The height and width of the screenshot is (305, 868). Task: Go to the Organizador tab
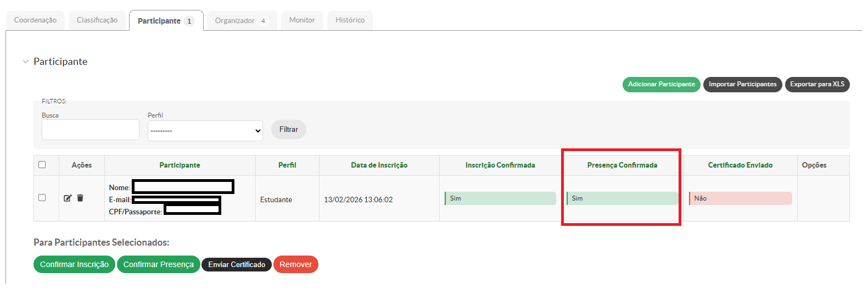[x=240, y=20]
